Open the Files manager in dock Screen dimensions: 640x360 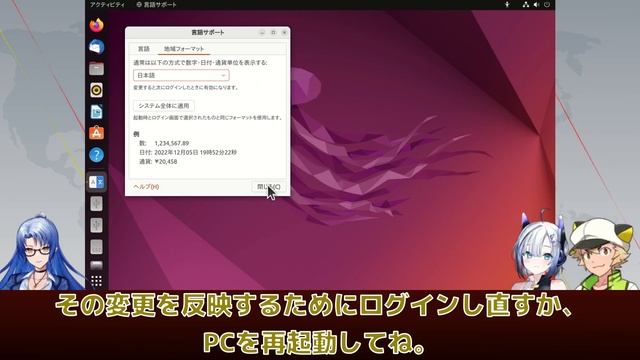[96, 69]
